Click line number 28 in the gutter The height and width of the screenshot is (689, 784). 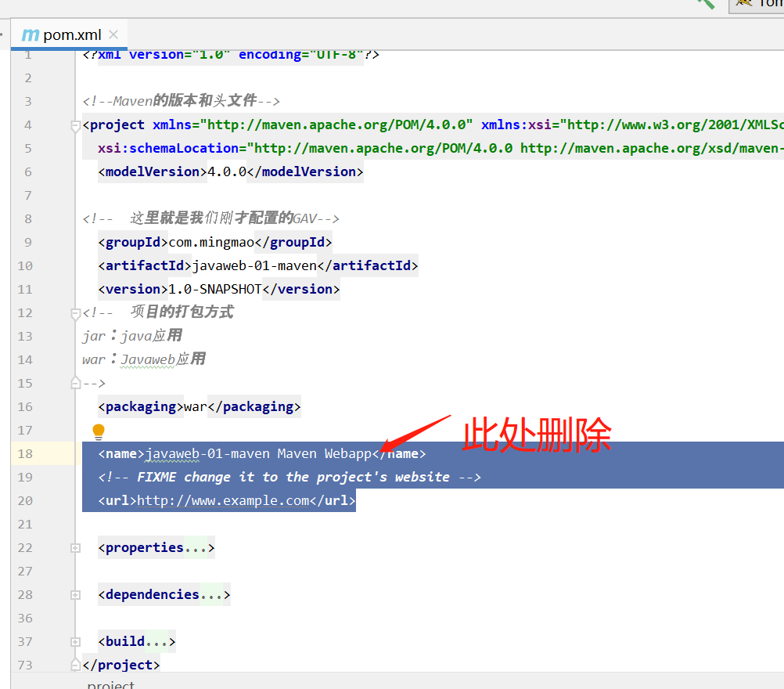[25, 595]
